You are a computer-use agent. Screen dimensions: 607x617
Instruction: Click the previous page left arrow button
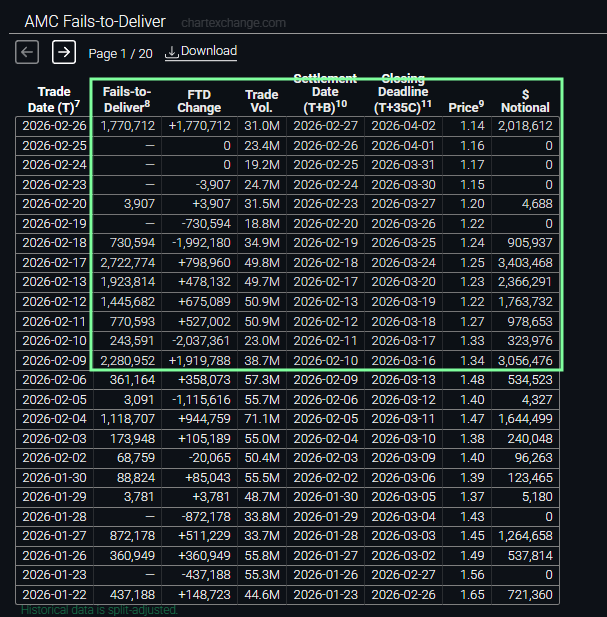27,52
